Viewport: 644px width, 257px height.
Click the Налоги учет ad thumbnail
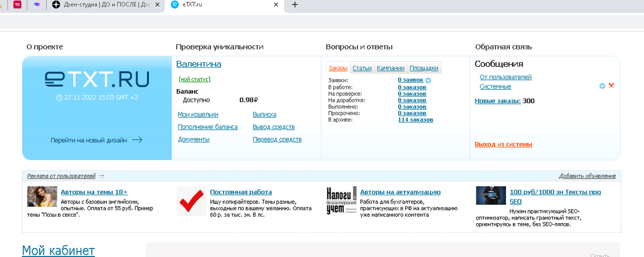click(x=341, y=201)
